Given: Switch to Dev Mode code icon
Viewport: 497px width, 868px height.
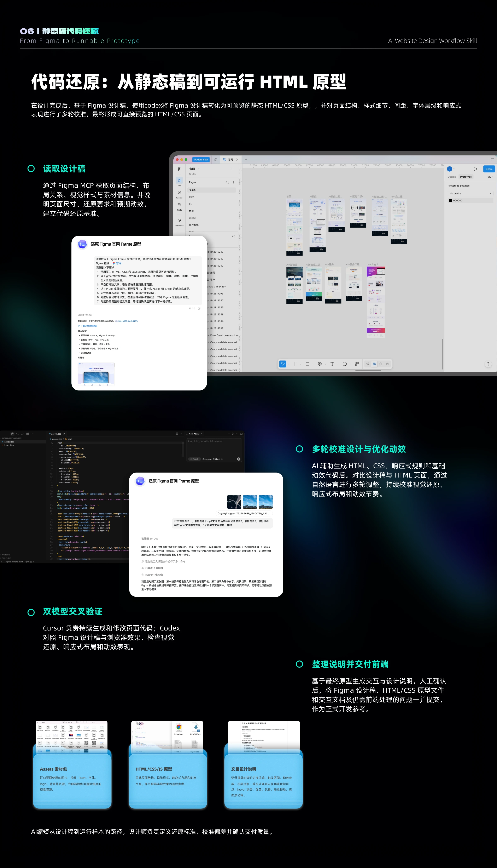Looking at the screenshot, I should tap(387, 364).
